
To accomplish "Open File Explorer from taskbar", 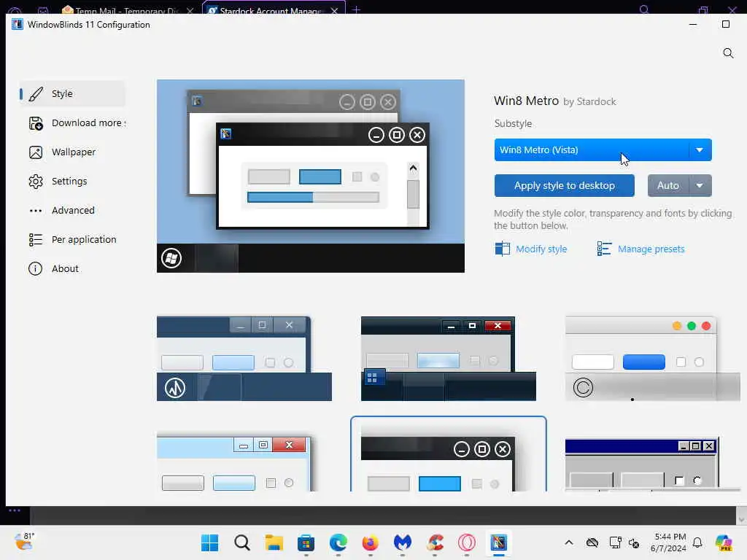I will coord(274,542).
